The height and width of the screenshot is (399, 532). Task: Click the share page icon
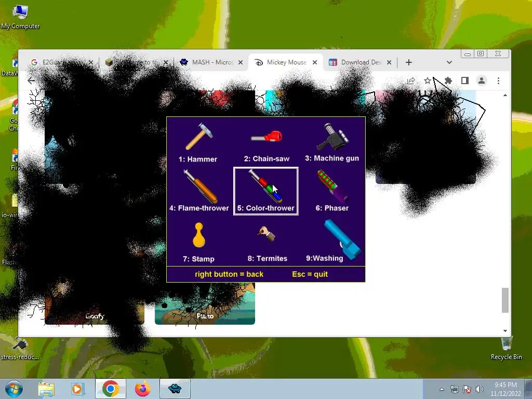point(411,81)
